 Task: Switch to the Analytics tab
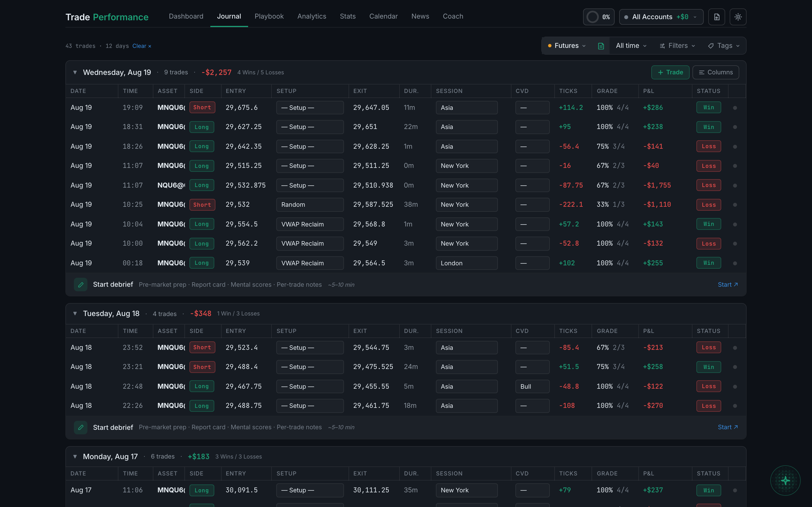312,16
